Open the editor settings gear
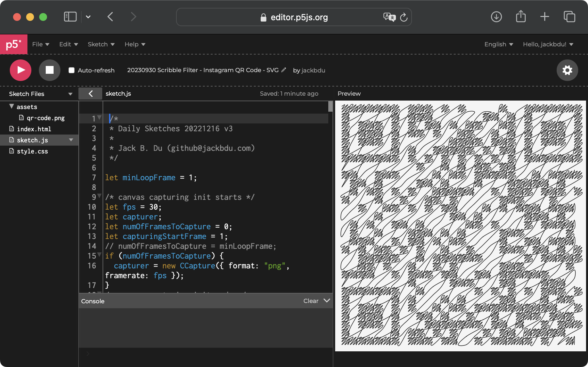Image resolution: width=588 pixels, height=367 pixels. [x=567, y=70]
